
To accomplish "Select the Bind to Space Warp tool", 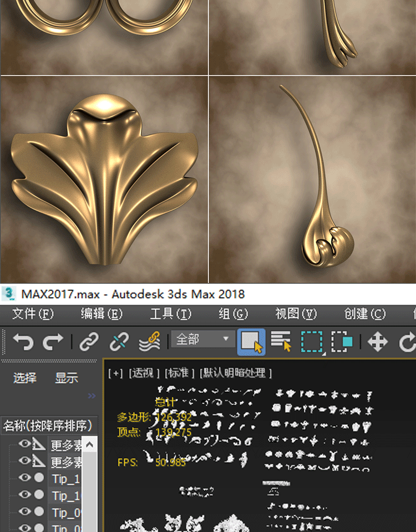I will click(149, 342).
